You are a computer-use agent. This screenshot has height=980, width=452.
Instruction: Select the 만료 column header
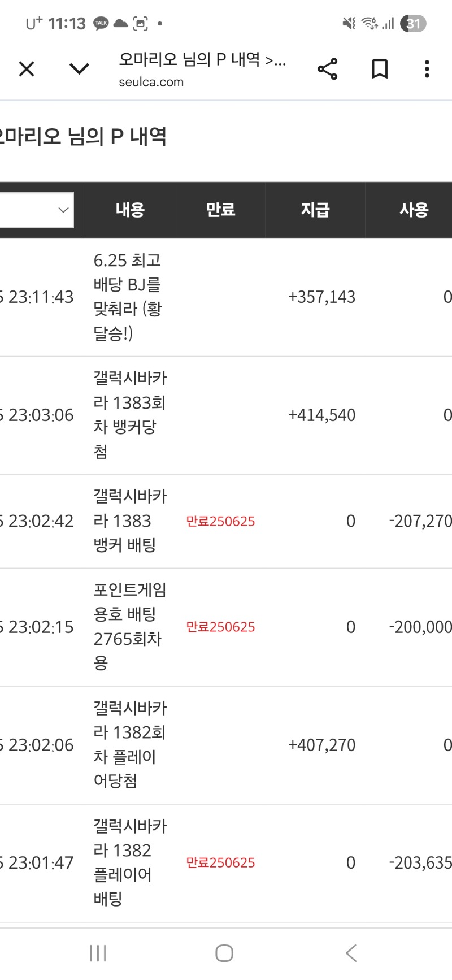(220, 210)
